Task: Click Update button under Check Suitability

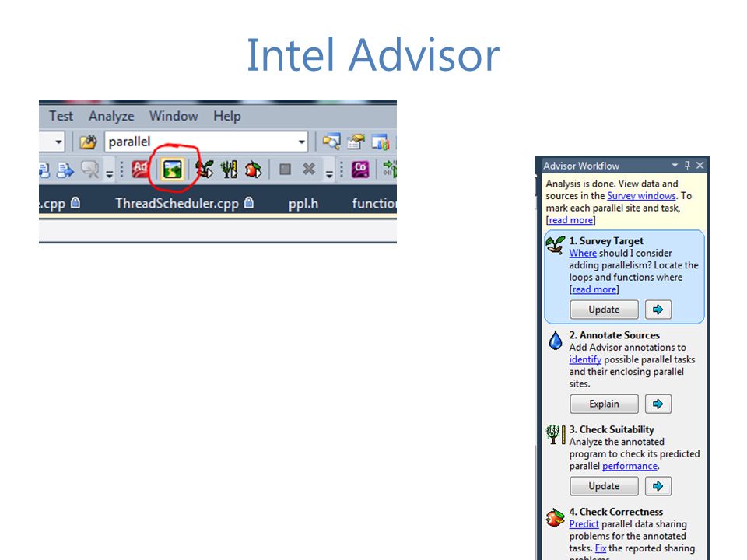Action: 604,486
